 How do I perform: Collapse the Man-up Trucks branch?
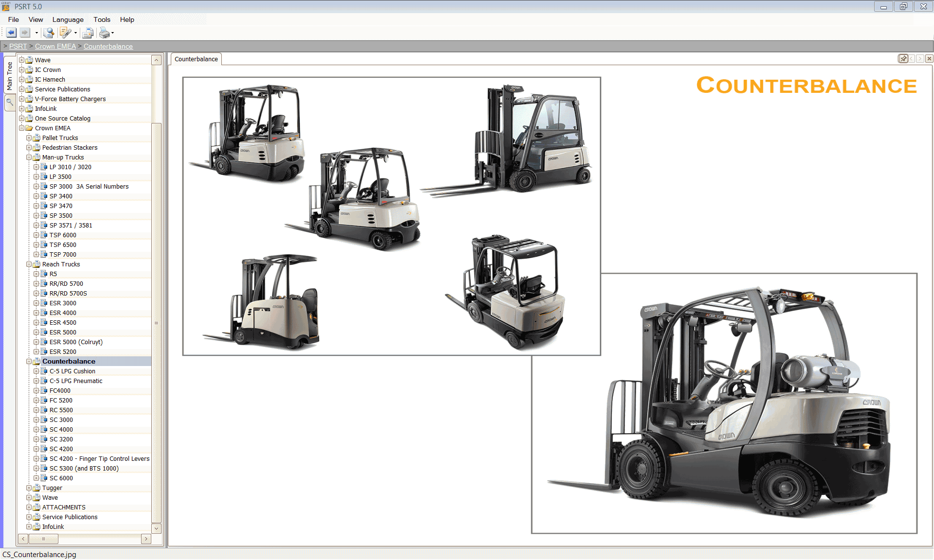(29, 157)
